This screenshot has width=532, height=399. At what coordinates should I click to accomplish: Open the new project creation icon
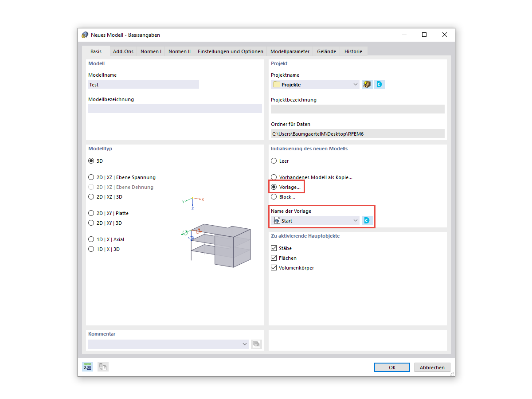point(367,84)
